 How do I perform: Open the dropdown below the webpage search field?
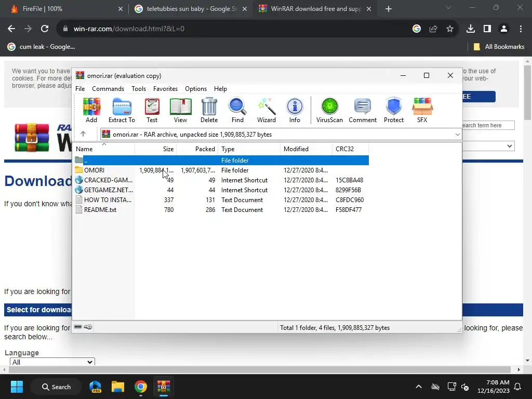point(488,146)
